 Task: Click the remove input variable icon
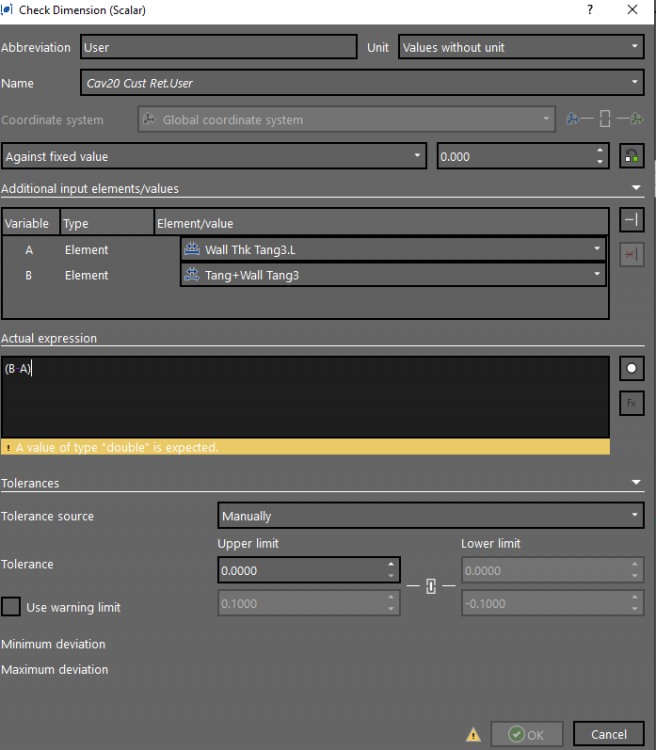click(631, 255)
